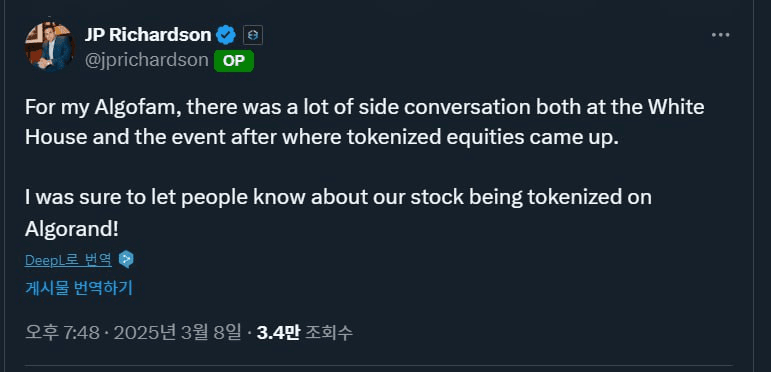The height and width of the screenshot is (372, 771).
Task: Click the word House starting the second line
Action: (55, 138)
